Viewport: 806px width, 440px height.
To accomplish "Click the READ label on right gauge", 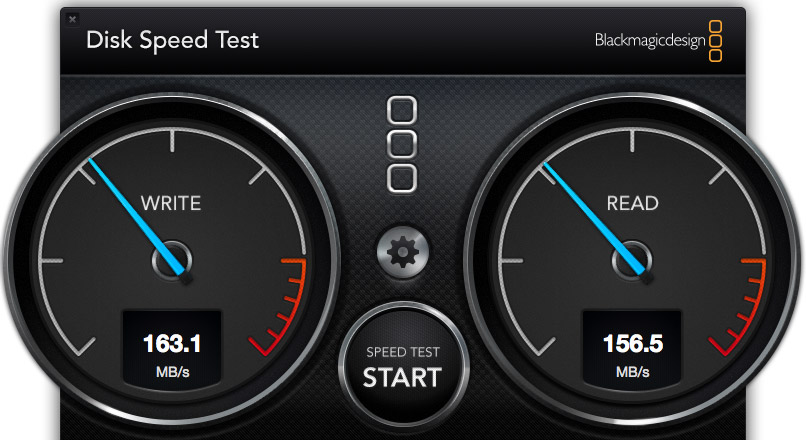I will [632, 204].
